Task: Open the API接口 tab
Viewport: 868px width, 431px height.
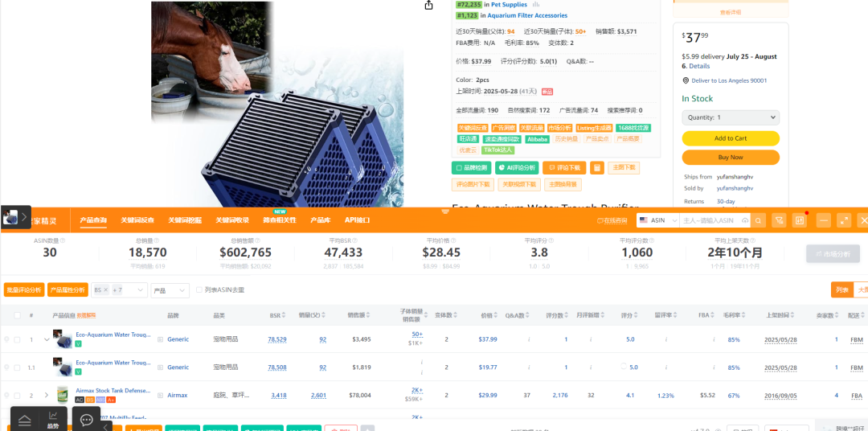Action: click(x=357, y=220)
